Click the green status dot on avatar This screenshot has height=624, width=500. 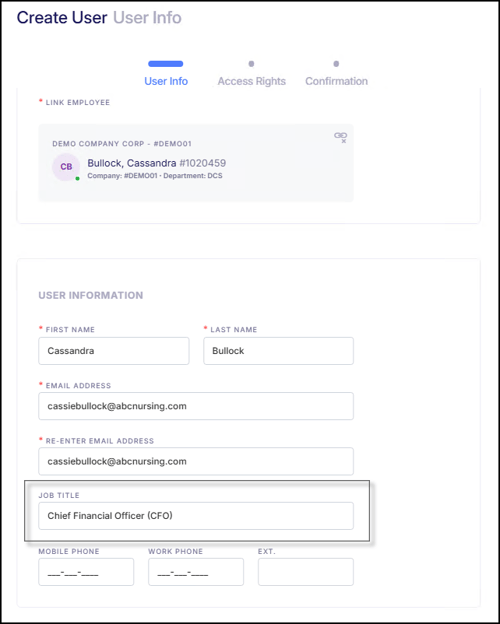tap(77, 179)
